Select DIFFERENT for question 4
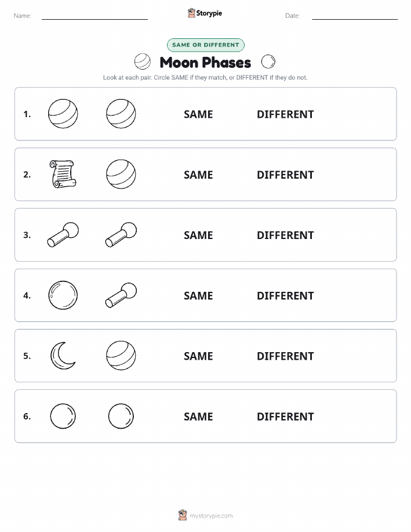 point(285,295)
